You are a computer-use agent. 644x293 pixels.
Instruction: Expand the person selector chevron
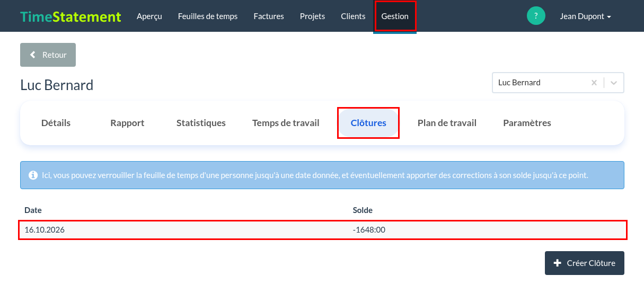(x=614, y=83)
